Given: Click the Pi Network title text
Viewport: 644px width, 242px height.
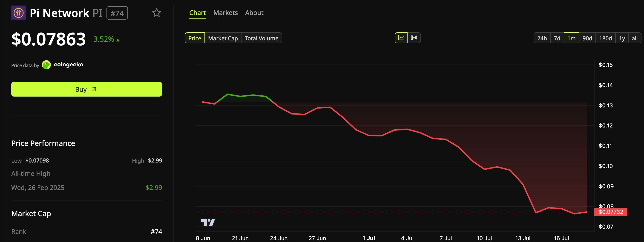Looking at the screenshot, I should point(60,13).
